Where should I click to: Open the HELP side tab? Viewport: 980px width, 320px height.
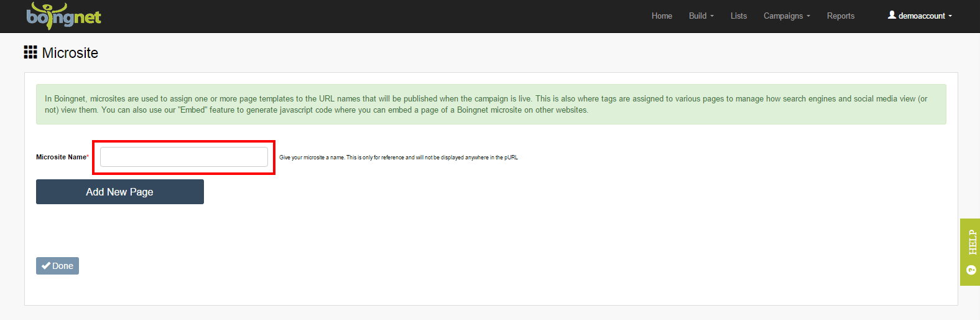click(x=970, y=252)
